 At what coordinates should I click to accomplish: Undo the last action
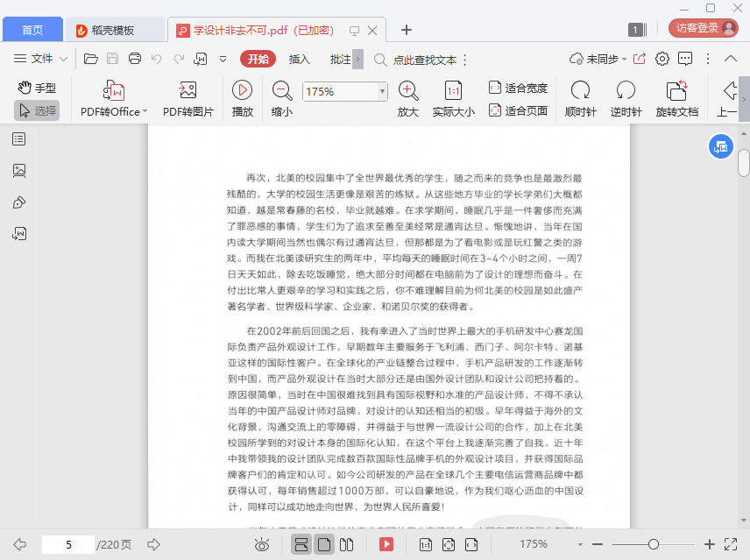point(157,59)
